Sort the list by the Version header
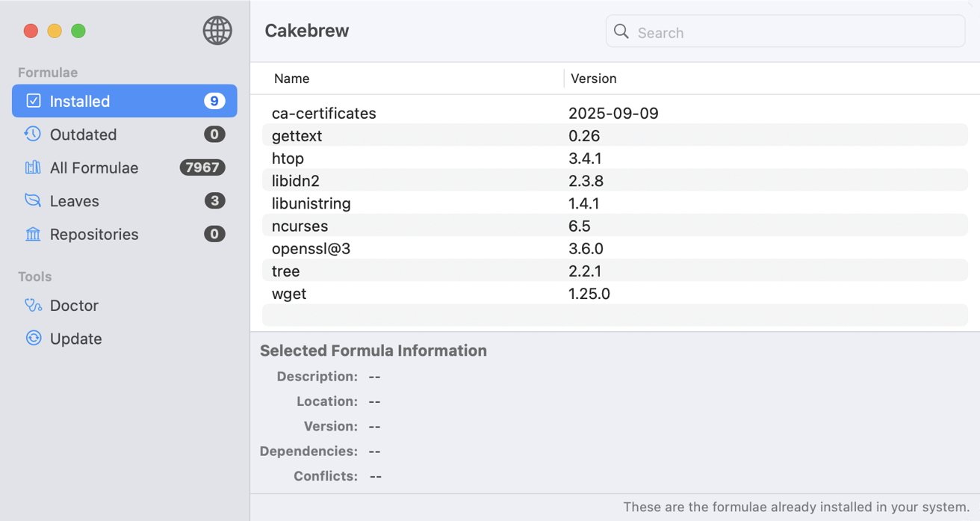Image resolution: width=980 pixels, height=521 pixels. click(x=593, y=78)
